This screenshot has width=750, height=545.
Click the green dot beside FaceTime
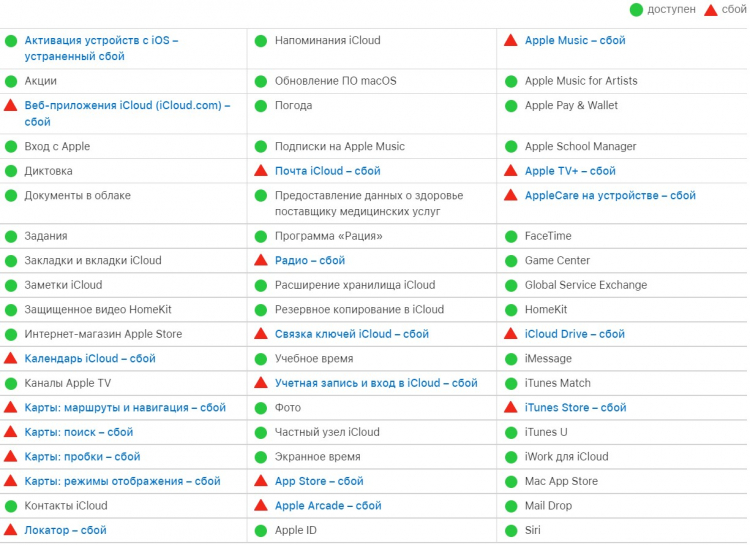click(511, 236)
